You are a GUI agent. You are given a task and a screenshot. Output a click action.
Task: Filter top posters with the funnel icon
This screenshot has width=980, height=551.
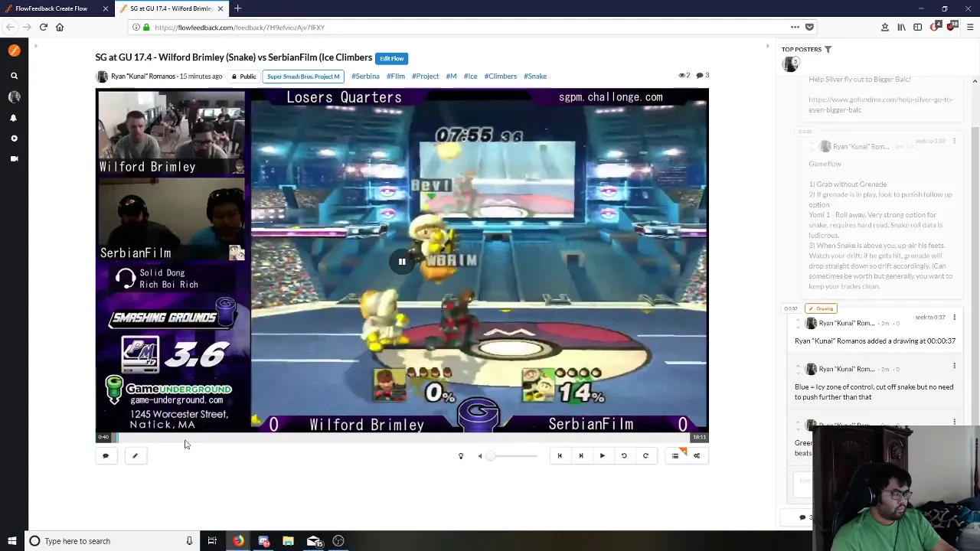click(x=828, y=50)
